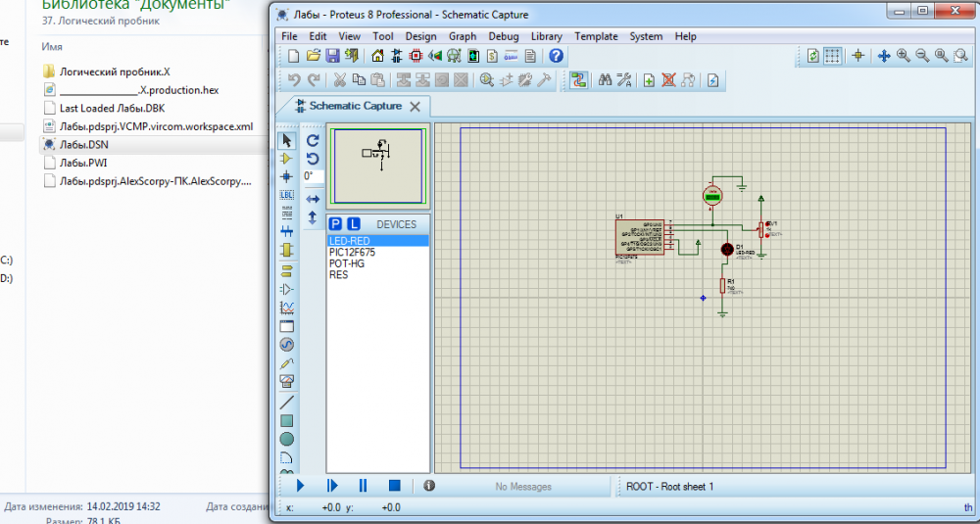Toggle the grid display button
This screenshot has height=524, width=980.
(832, 56)
